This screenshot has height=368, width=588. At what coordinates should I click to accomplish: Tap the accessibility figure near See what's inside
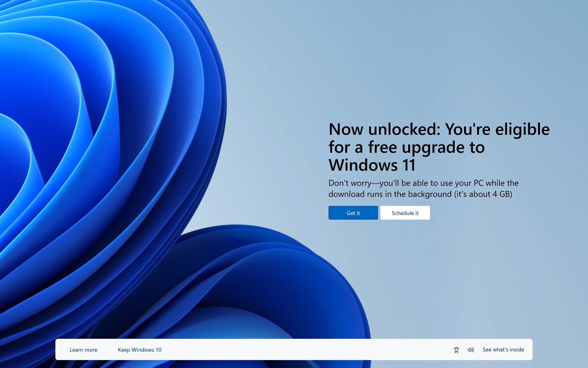click(456, 350)
